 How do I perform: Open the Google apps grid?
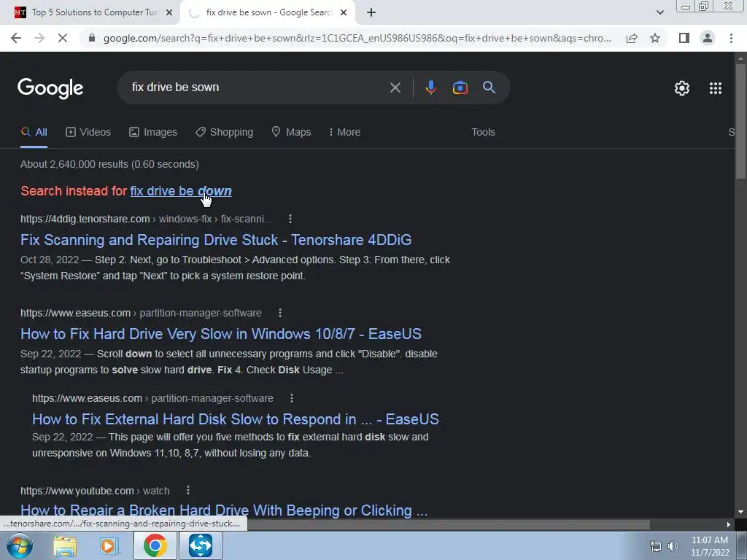(715, 88)
